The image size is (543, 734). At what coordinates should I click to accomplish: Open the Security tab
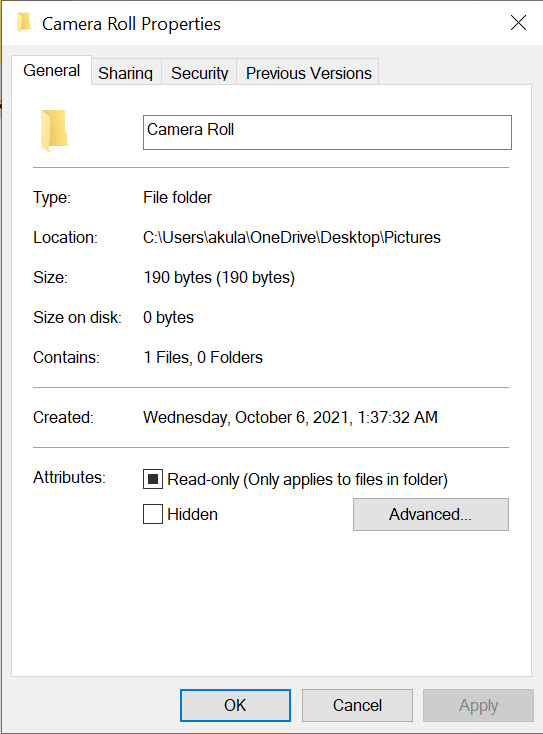point(199,73)
